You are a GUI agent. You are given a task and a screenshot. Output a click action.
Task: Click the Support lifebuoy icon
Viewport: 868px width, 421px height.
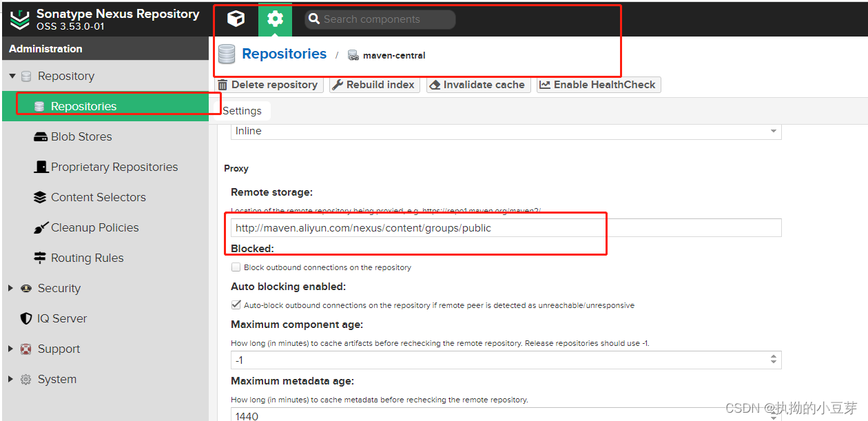pos(26,349)
